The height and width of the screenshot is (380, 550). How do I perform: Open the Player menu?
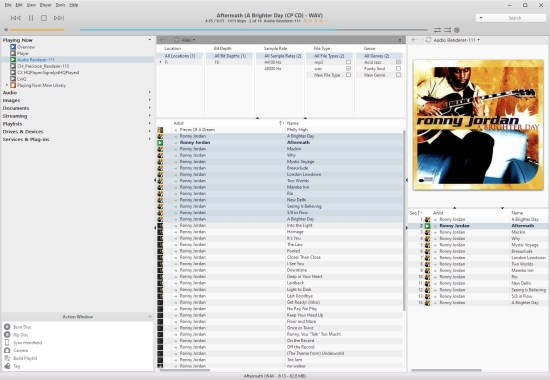(x=46, y=5)
